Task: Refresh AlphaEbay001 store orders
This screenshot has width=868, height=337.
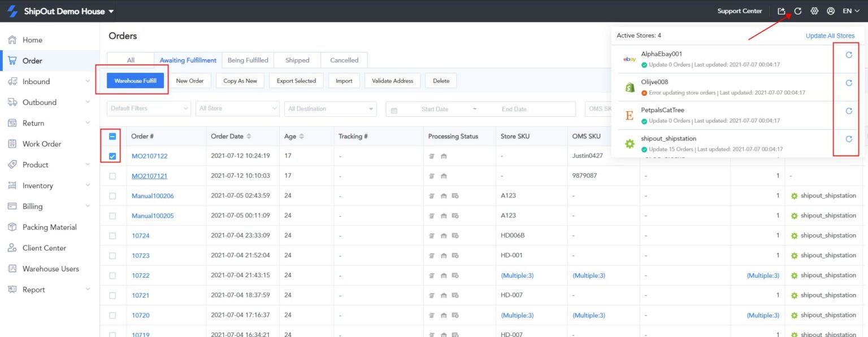Action: click(848, 55)
